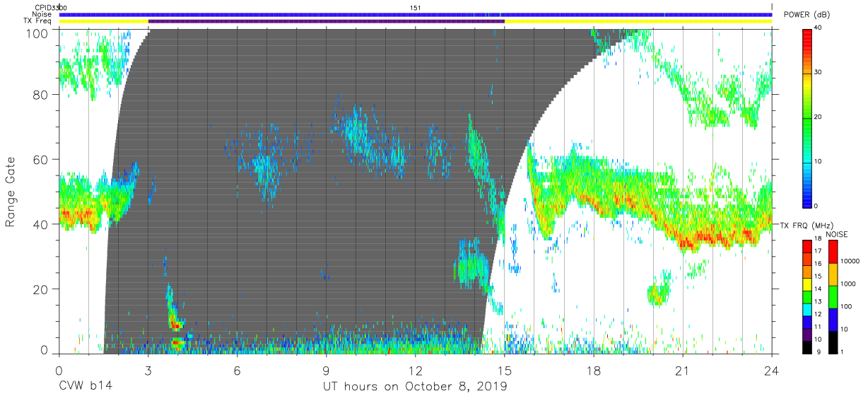Viewport: 868px width, 401px height.
Task: Click the 12 tick on UT hours axis
Action: click(x=416, y=371)
